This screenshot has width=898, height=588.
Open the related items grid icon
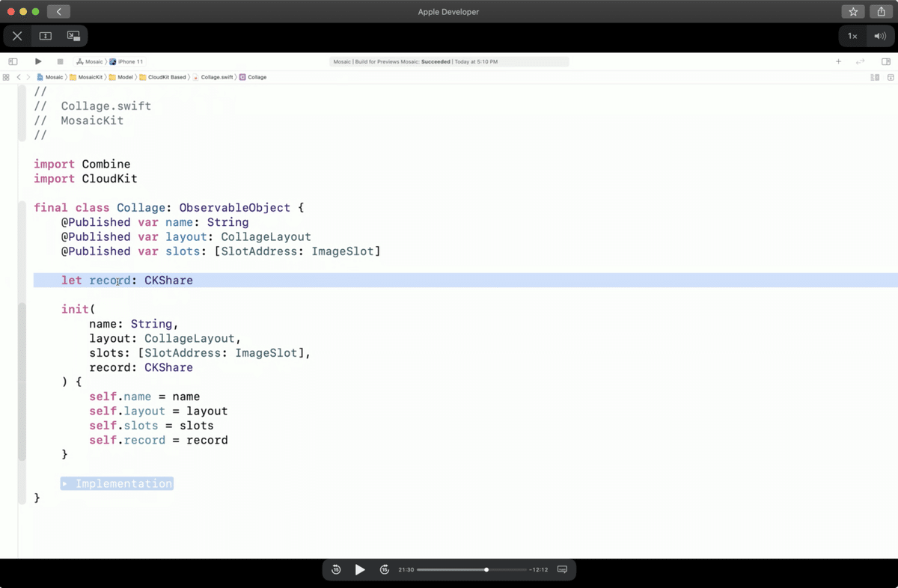6,77
